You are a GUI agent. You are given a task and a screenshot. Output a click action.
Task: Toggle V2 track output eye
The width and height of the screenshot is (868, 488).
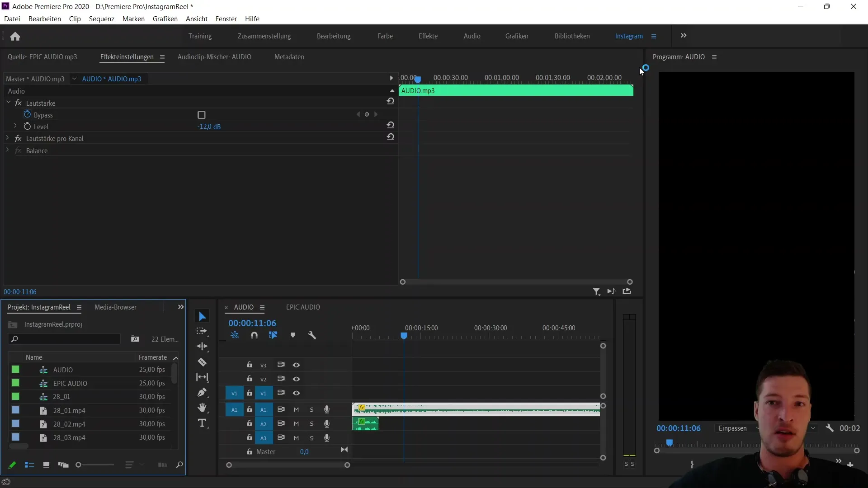coord(297,379)
